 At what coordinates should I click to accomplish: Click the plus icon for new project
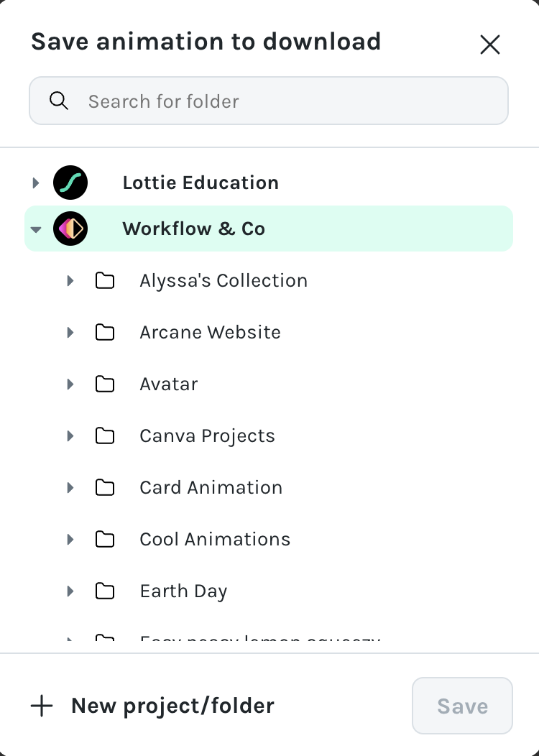42,706
